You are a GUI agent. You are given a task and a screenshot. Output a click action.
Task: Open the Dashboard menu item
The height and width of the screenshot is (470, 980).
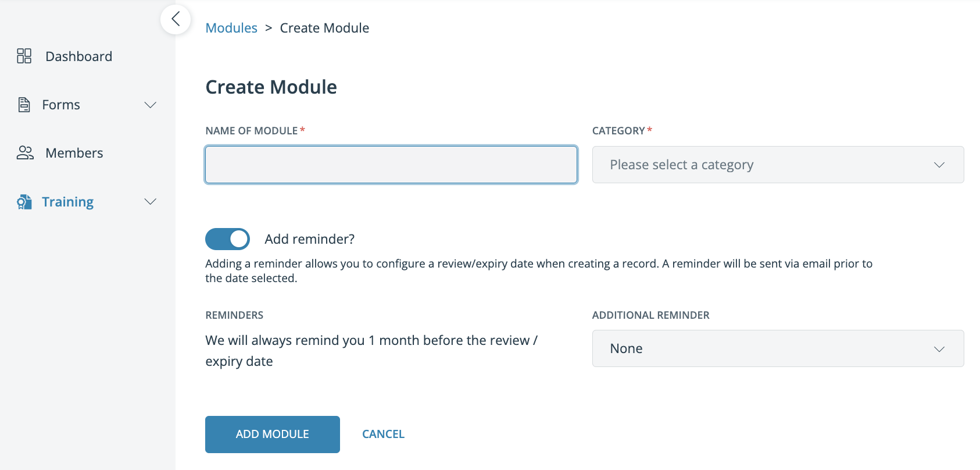(79, 56)
